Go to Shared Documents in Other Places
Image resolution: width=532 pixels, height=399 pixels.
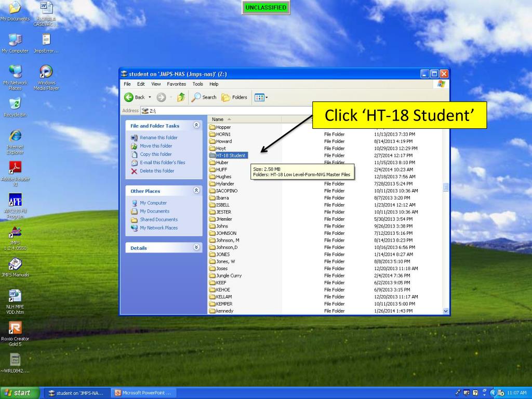click(159, 220)
